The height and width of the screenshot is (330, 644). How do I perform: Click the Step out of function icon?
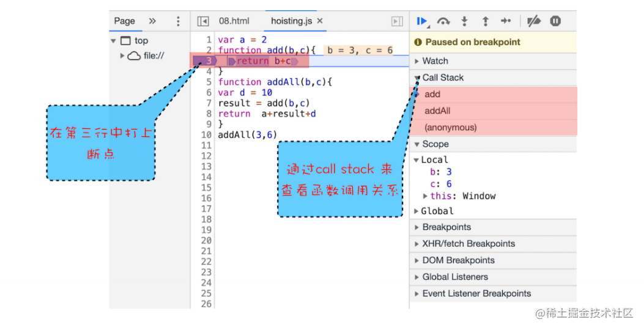[x=485, y=21]
